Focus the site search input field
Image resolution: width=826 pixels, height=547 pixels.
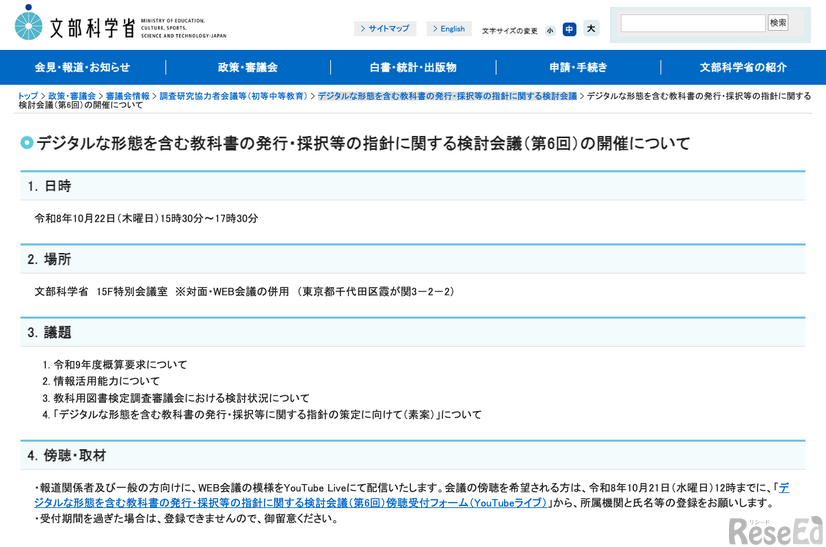tap(693, 23)
